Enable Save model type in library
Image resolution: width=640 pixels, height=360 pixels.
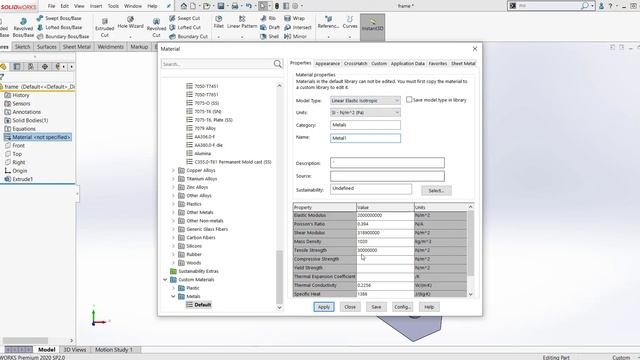click(409, 100)
